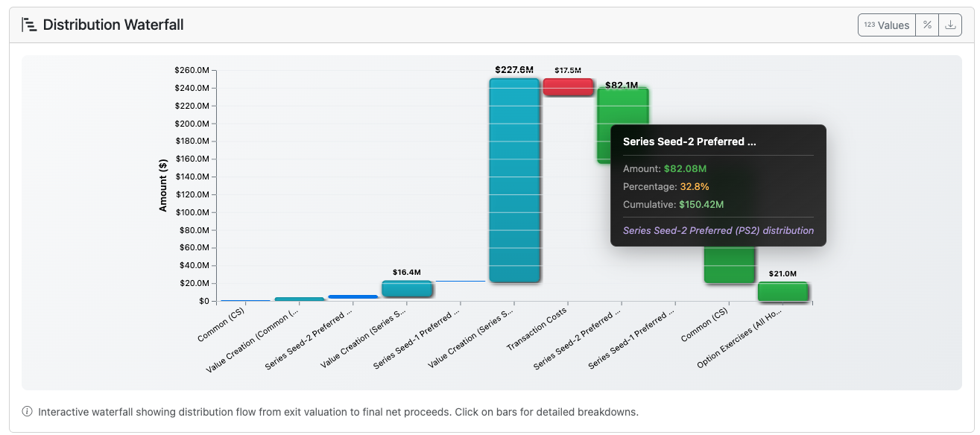980x435 pixels.
Task: Click the $227.6M Value Creation bar
Action: 514,179
